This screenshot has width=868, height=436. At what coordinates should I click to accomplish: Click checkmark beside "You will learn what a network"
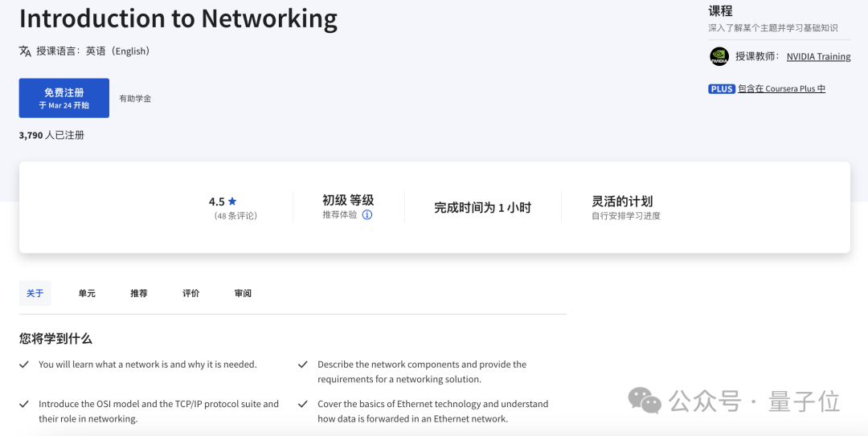click(24, 365)
